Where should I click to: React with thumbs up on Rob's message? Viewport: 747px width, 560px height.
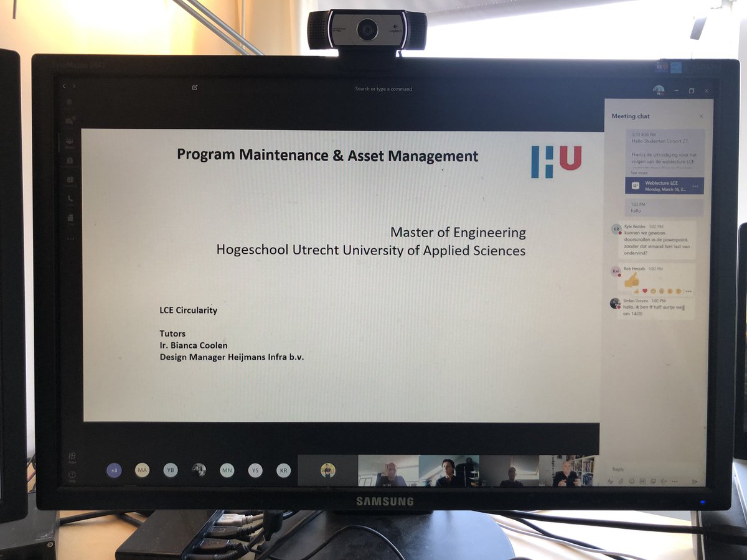click(x=636, y=291)
